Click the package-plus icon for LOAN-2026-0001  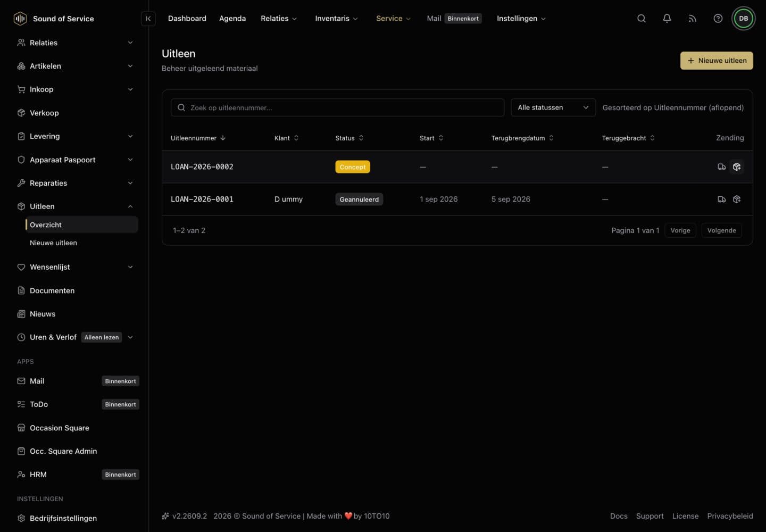click(737, 199)
